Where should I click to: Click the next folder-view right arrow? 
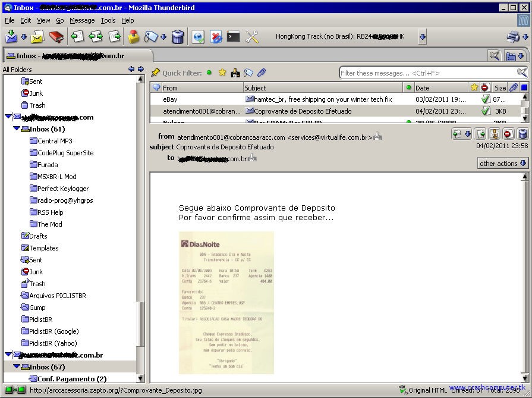(x=141, y=69)
